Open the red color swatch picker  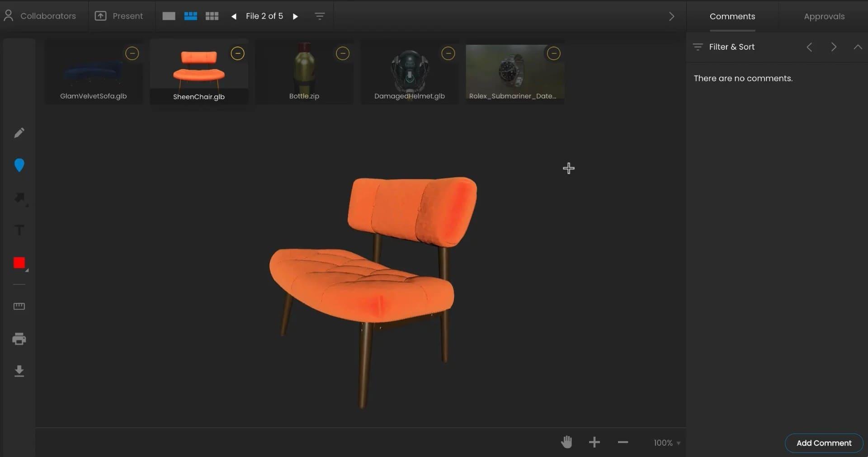coord(19,263)
